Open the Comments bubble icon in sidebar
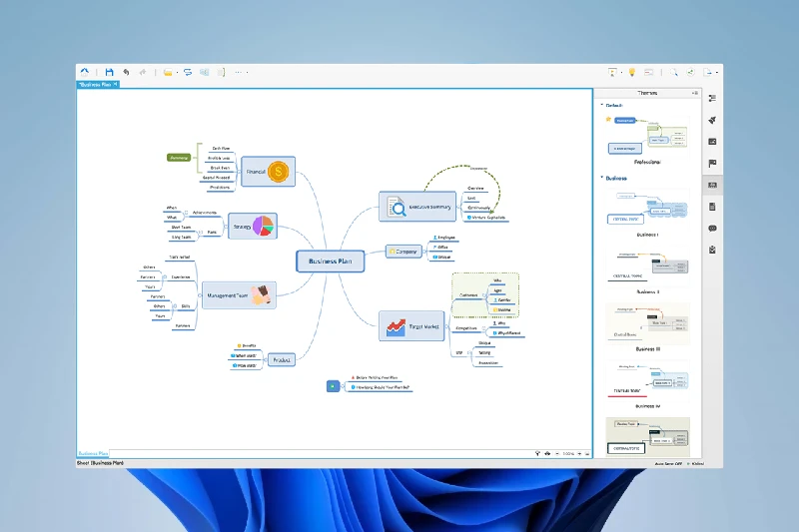This screenshot has height=532, width=799. [712, 228]
